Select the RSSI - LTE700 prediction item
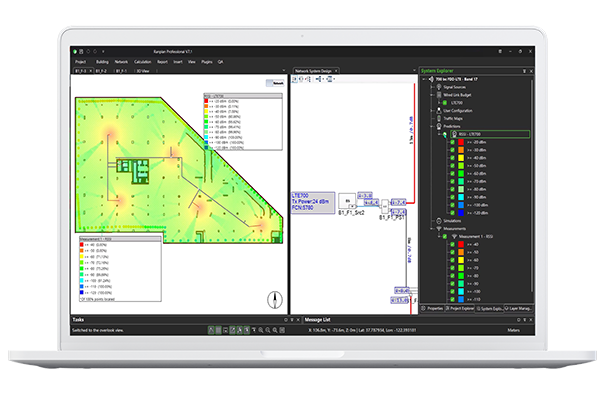Screen dimensions: 604x394 [490, 134]
